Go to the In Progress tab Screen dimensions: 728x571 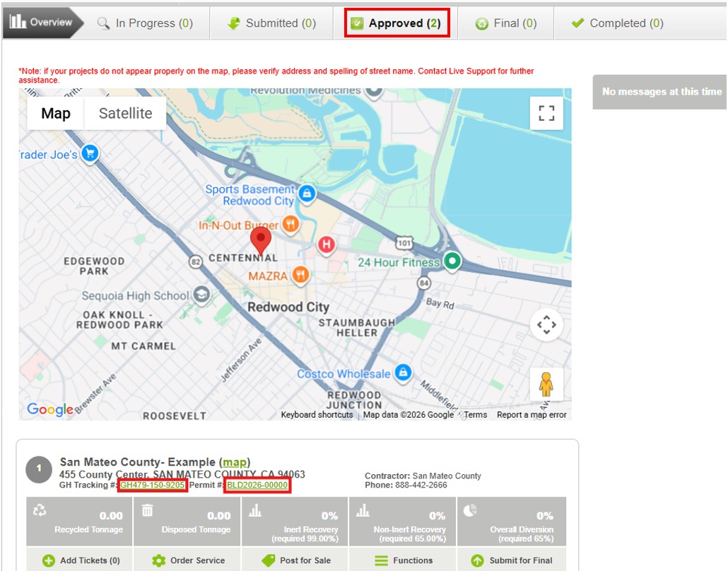[x=145, y=23]
